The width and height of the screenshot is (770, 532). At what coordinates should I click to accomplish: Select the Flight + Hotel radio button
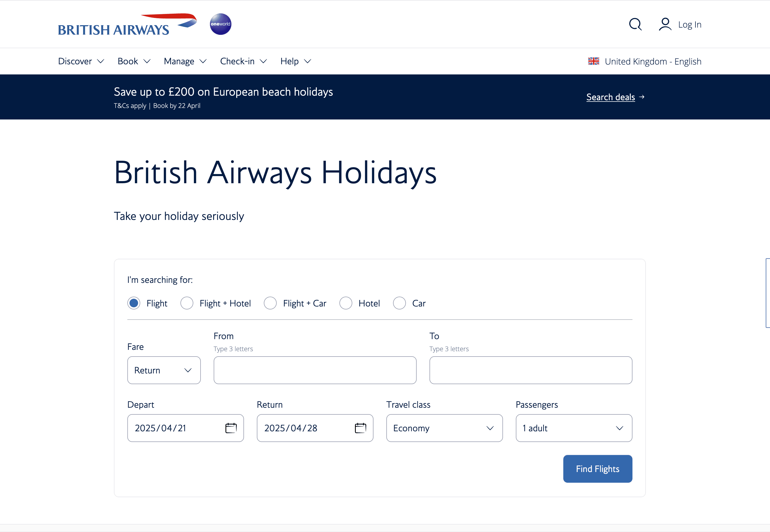(x=187, y=303)
